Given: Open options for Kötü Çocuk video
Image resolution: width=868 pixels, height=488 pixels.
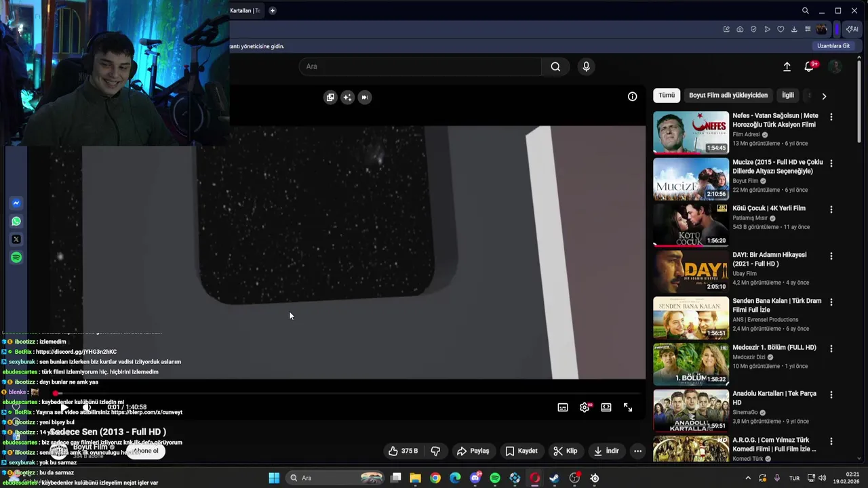Looking at the screenshot, I should point(831,209).
